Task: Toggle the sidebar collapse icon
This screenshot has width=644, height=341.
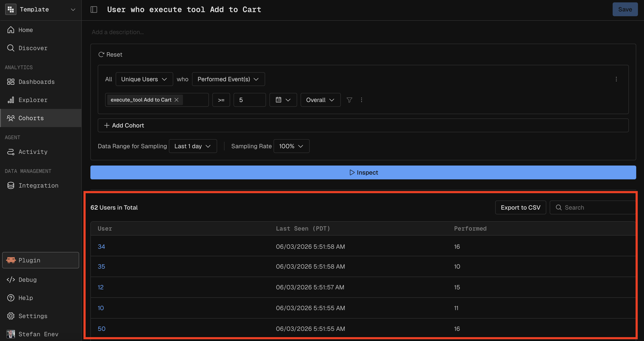Action: tap(94, 10)
